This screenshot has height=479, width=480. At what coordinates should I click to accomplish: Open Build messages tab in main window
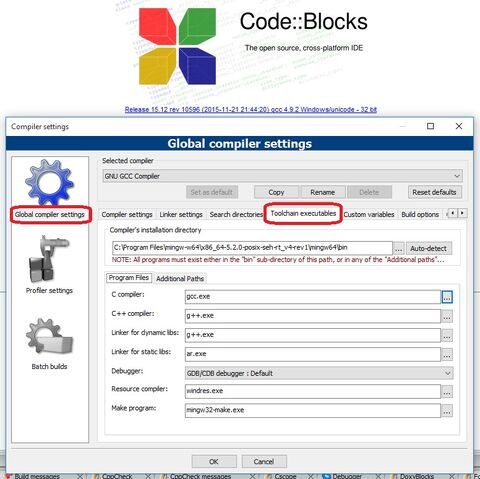point(37,476)
